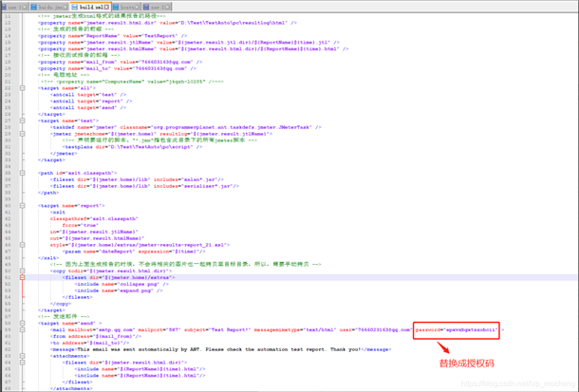Viewport: 579px width, 392px height.
Task: Click the jmeter.result.htmlName property line
Action: [x=193, y=49]
